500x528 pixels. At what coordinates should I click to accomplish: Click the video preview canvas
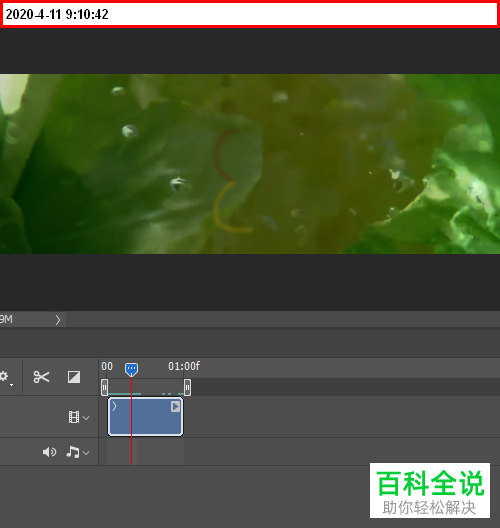pyautogui.click(x=250, y=164)
